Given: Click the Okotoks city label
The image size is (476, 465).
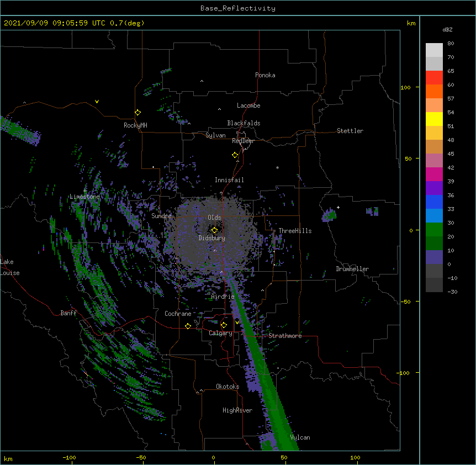Looking at the screenshot, I should 228,387.
